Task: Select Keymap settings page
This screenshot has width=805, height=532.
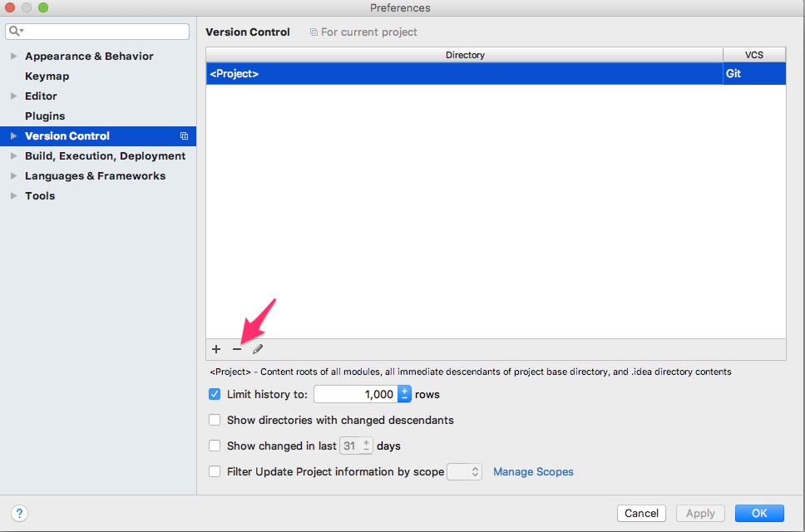Action: [x=47, y=76]
